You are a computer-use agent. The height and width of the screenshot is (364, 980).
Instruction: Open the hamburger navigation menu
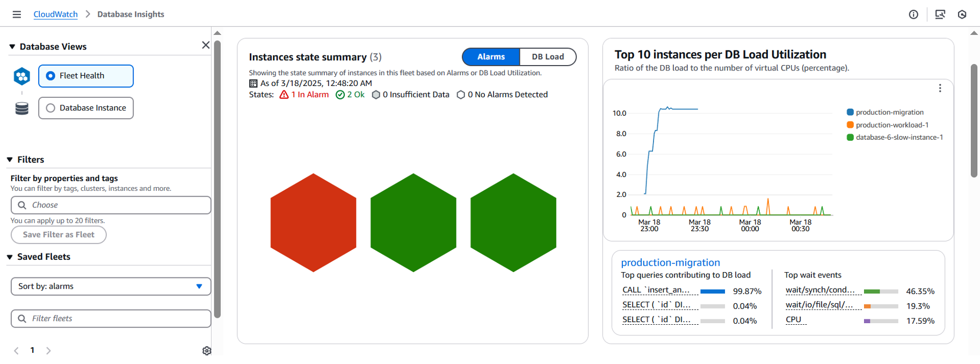[x=17, y=15]
